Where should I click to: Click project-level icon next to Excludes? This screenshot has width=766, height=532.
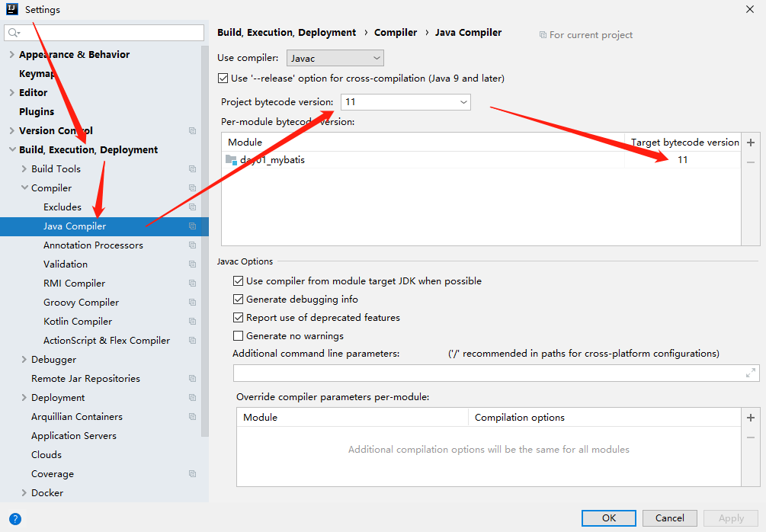click(193, 207)
